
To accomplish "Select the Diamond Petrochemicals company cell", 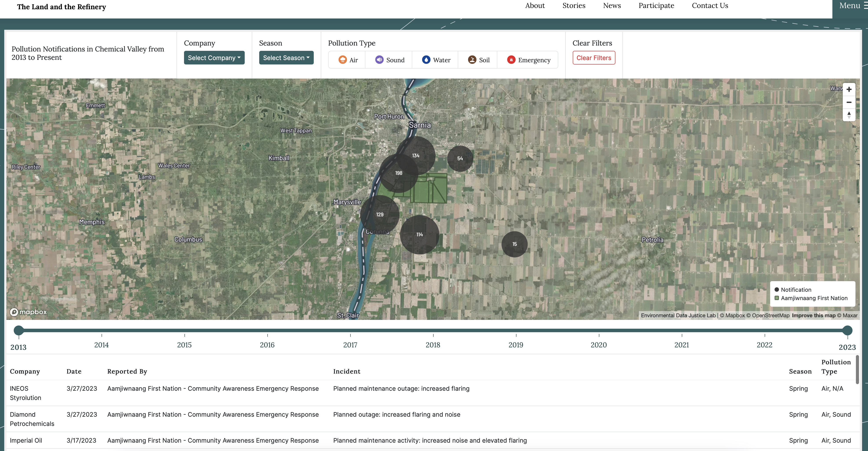I will pyautogui.click(x=32, y=419).
